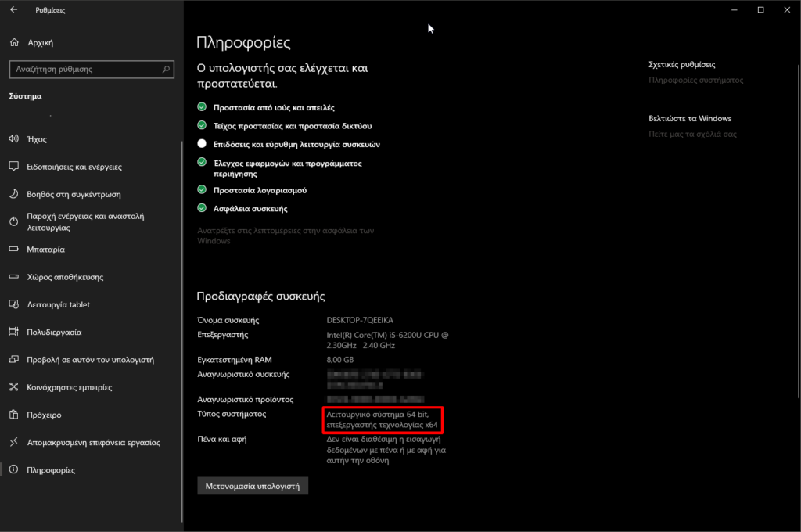801x532 pixels.
Task: Open Προβολή σε αυτόν τον υπολογιστή page
Action: click(x=90, y=360)
